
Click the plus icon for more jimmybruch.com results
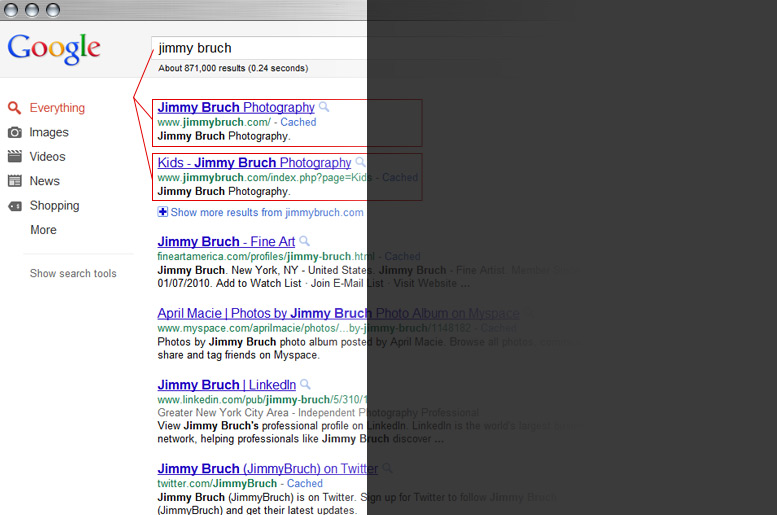pyautogui.click(x=163, y=212)
